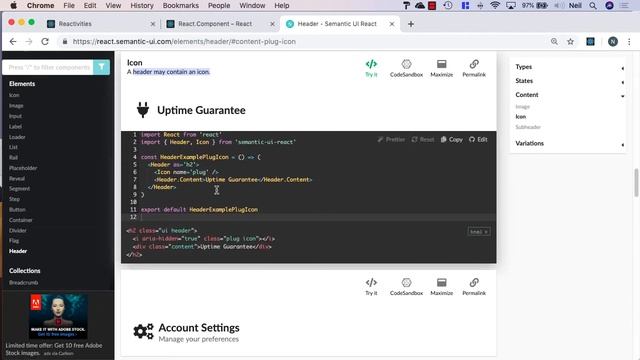This screenshot has width=640, height=360.
Task: Click the Try it icon for Icon example
Action: (x=371, y=68)
